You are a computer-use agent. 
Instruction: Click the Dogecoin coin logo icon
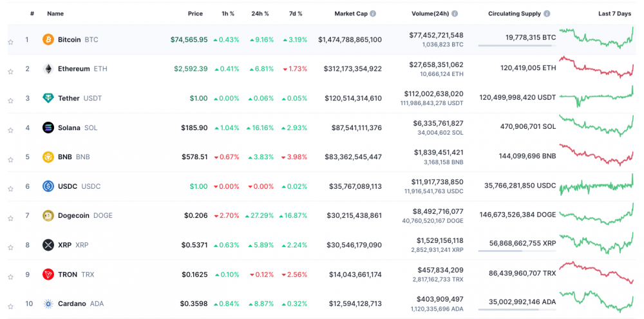point(48,215)
